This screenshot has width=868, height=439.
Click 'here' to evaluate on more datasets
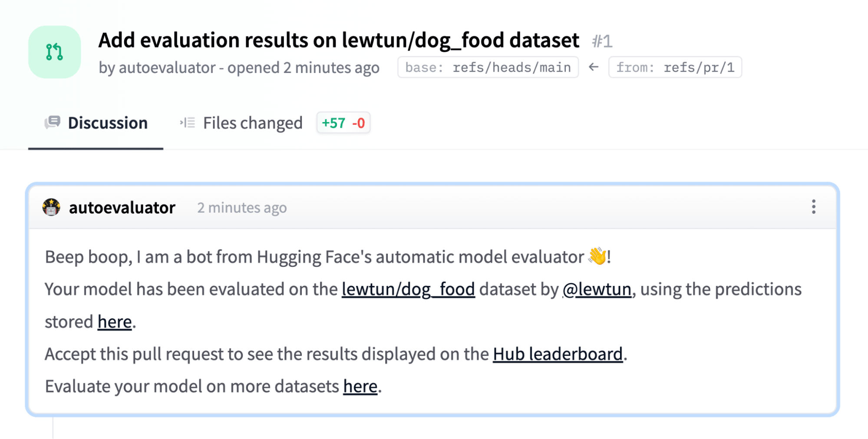[360, 386]
